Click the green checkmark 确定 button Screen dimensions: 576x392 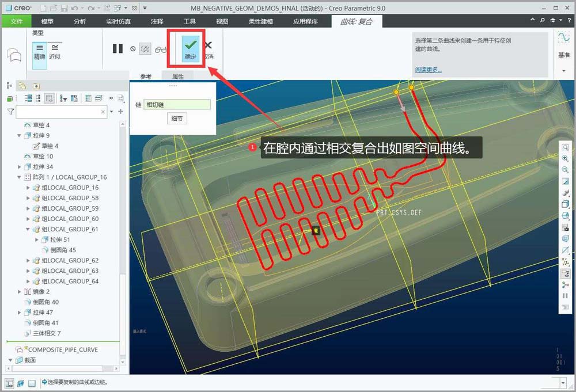[x=190, y=48]
